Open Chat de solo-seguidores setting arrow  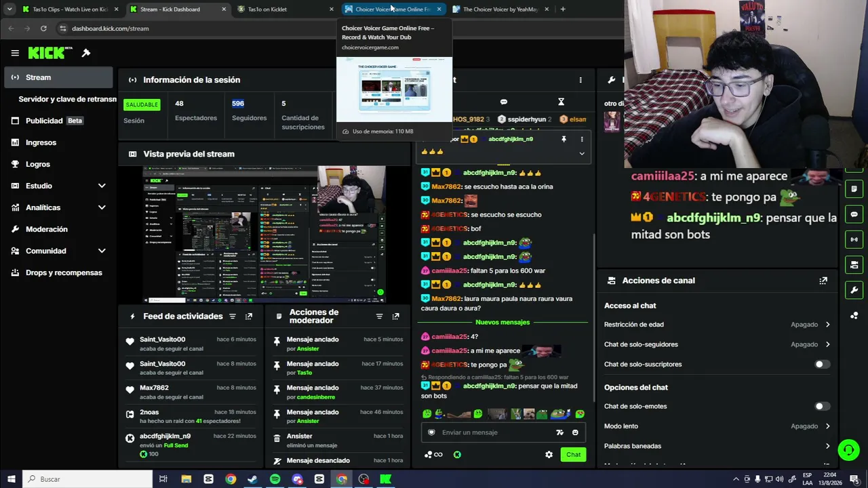827,344
